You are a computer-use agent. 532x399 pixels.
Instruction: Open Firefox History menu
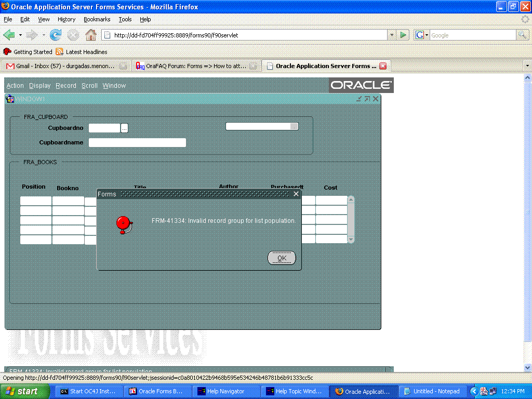click(66, 19)
